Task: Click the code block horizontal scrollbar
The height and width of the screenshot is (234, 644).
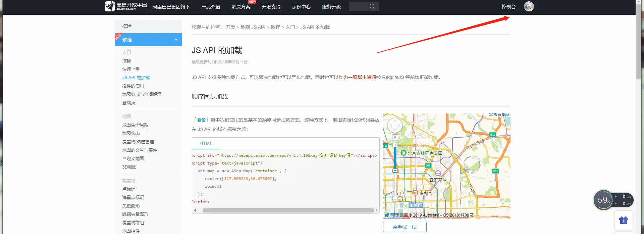Action: tap(288, 210)
